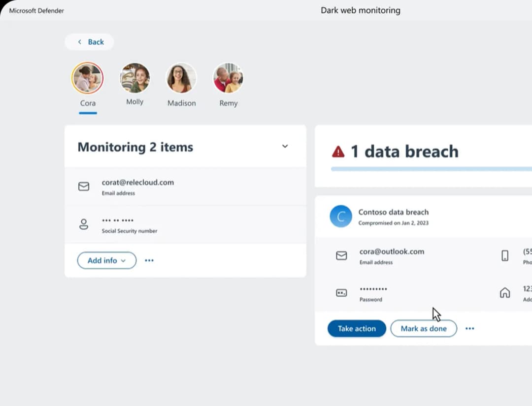
Task: Open the Add info dropdown
Action: tap(107, 260)
